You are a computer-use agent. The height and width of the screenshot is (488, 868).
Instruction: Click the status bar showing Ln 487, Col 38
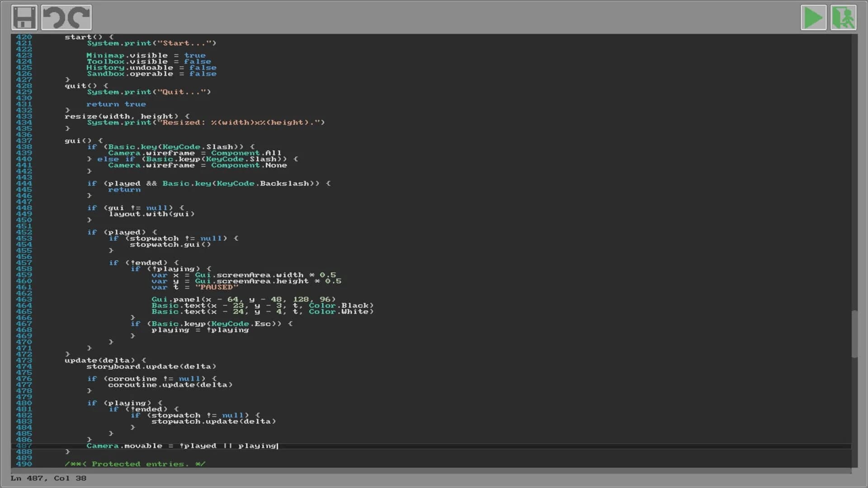coord(47,478)
